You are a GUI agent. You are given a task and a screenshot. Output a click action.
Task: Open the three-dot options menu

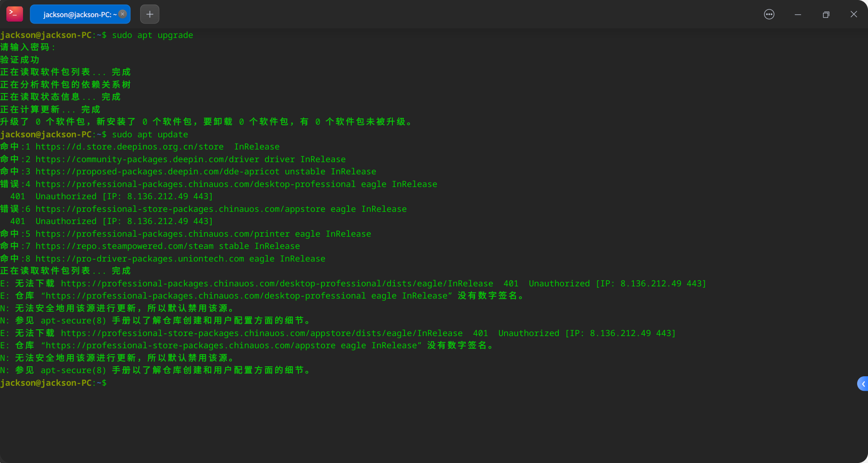pyautogui.click(x=769, y=14)
